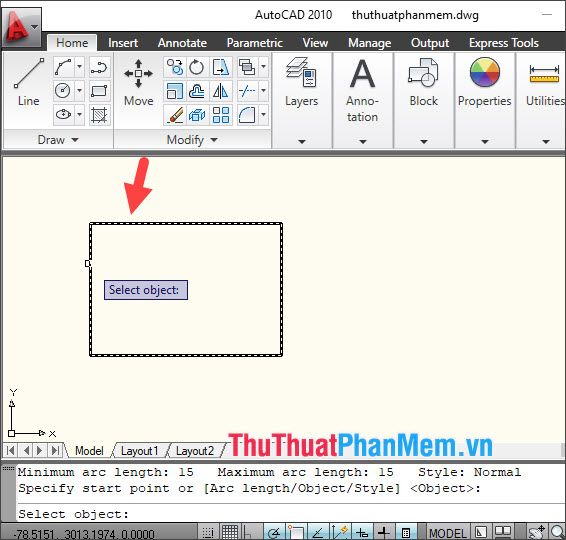
Task: Choose the Move tool
Action: coord(139,83)
